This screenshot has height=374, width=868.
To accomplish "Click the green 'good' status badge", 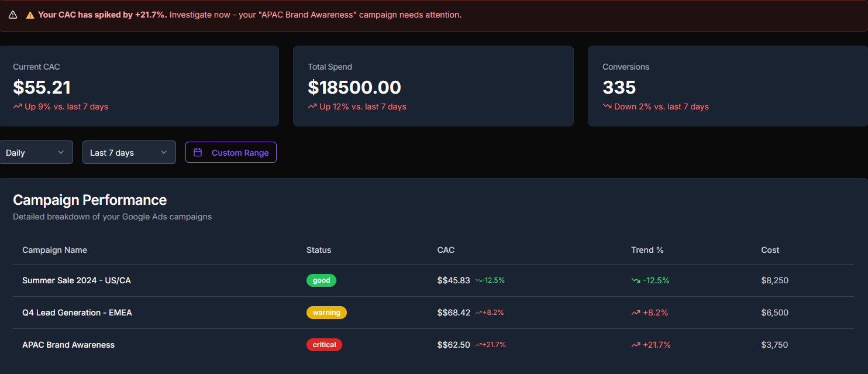I will tap(321, 280).
